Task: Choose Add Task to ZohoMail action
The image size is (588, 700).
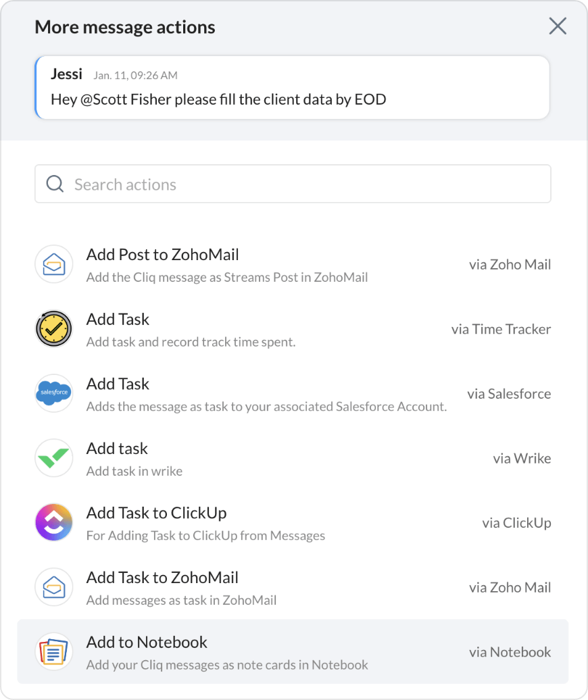Action: (162, 578)
